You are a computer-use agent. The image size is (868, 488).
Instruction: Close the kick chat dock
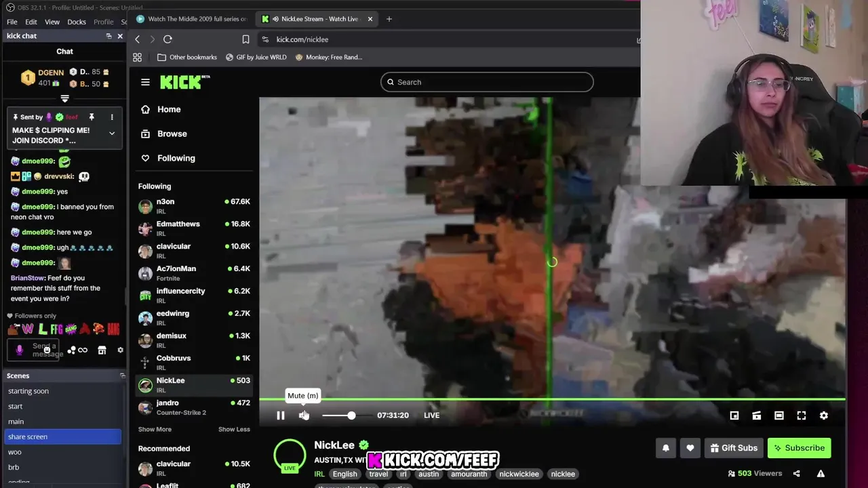click(120, 36)
